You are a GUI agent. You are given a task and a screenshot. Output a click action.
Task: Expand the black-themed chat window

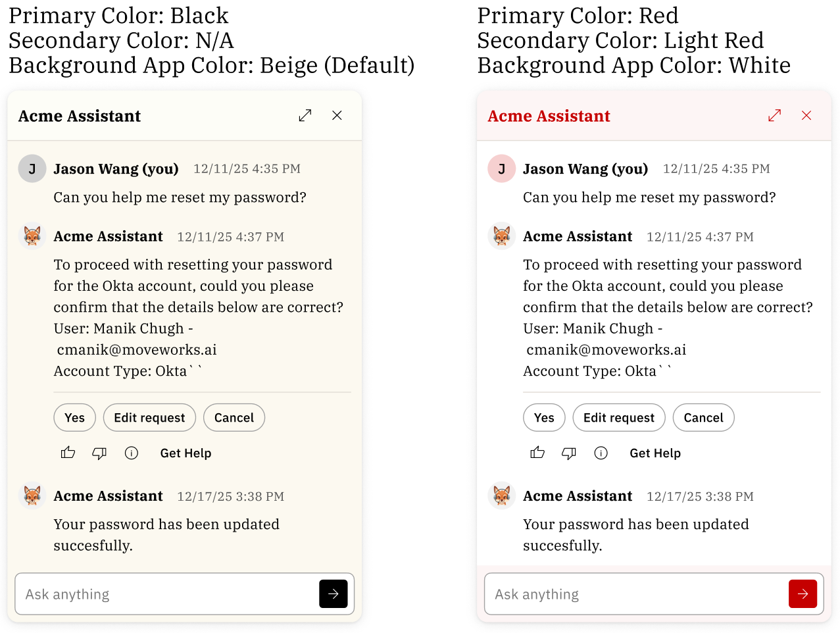tap(305, 116)
